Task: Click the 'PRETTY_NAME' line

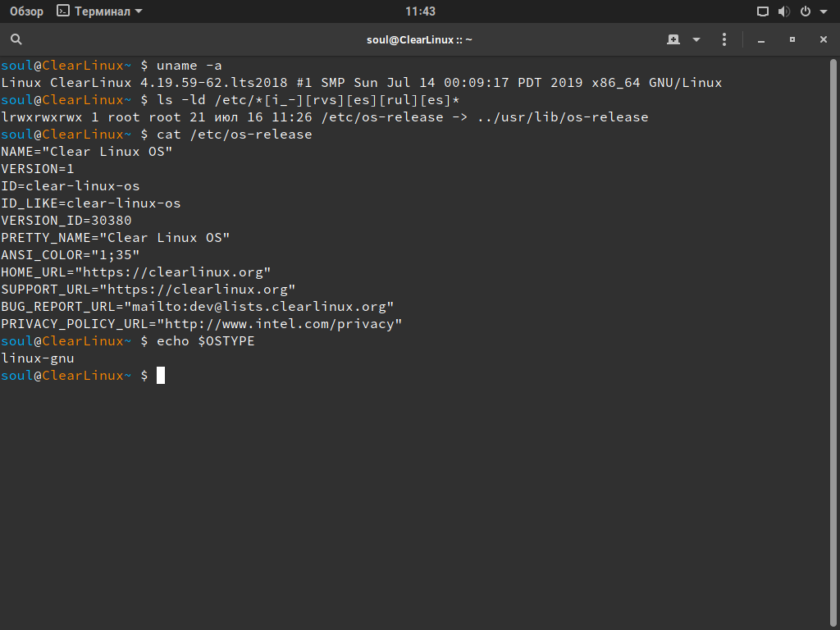Action: click(x=115, y=237)
